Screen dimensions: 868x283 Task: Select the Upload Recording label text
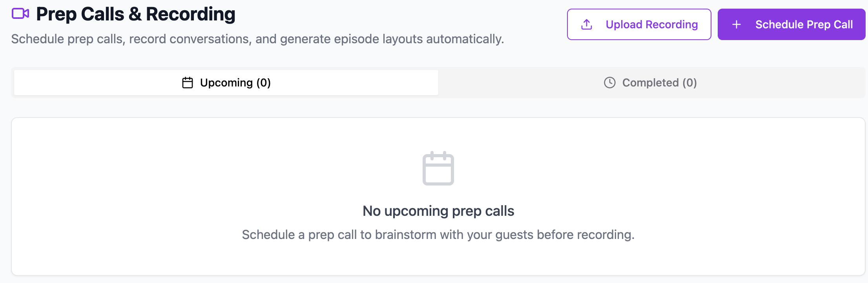tap(652, 24)
